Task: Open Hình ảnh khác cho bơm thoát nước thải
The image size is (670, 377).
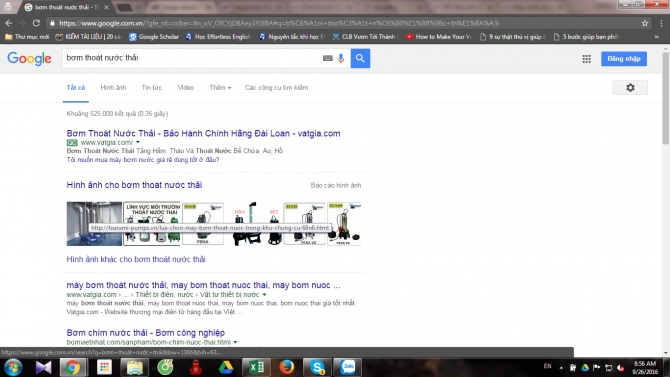Action: 136,259
